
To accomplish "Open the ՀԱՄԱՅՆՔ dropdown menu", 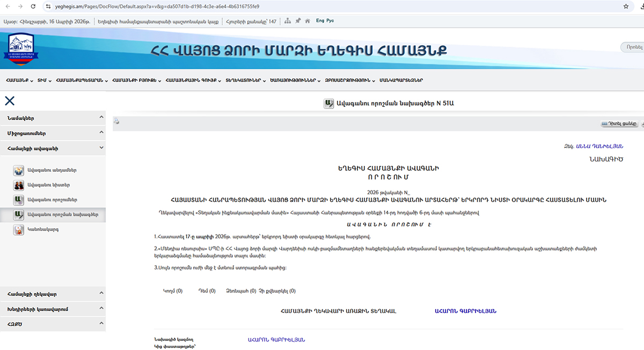I will pos(19,81).
